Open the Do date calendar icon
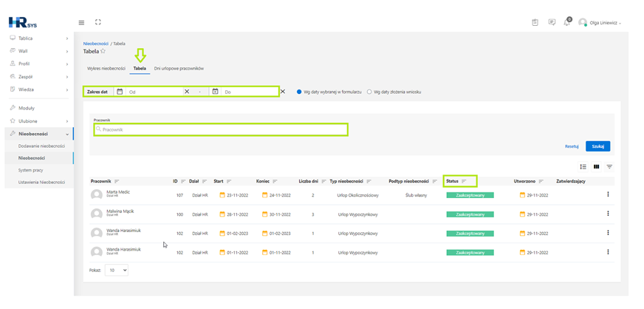Viewport: 644px width, 309px height. [x=215, y=92]
